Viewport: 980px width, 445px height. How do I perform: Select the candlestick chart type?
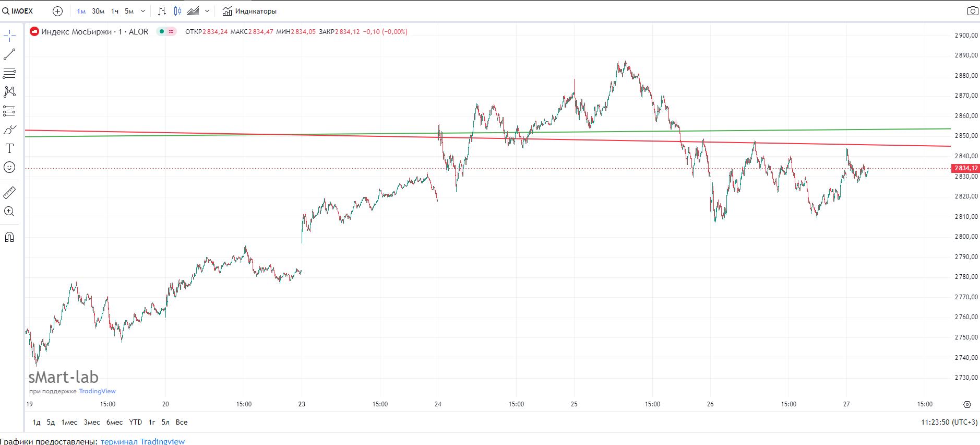pos(177,11)
